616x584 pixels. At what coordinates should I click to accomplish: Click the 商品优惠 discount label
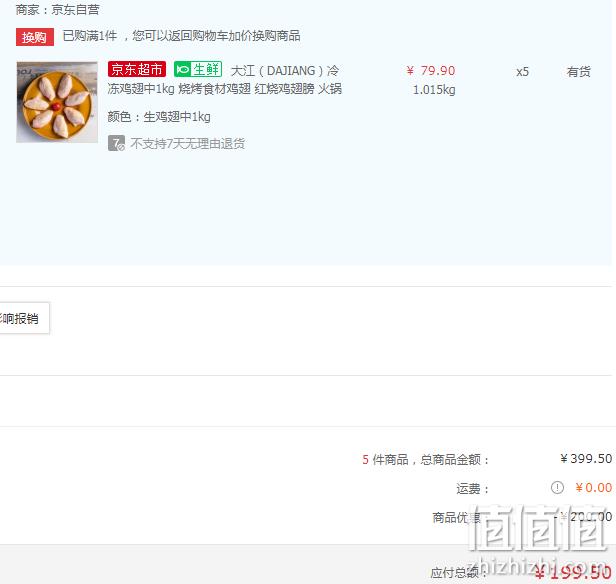pyautogui.click(x=456, y=517)
